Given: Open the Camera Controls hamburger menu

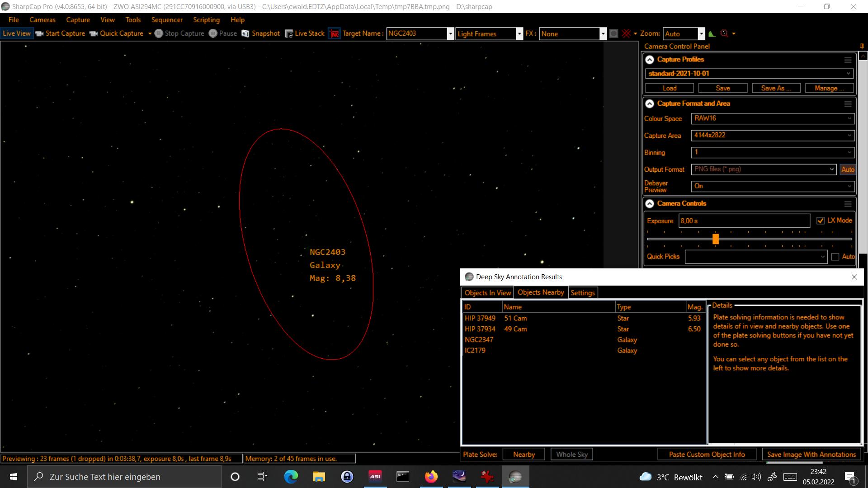Looking at the screenshot, I should pyautogui.click(x=848, y=204).
